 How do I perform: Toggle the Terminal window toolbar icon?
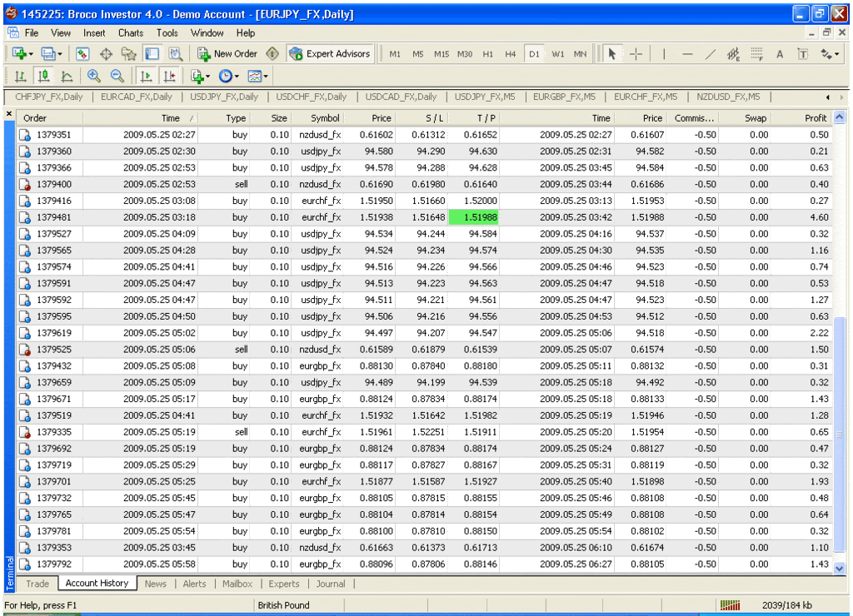[152, 54]
